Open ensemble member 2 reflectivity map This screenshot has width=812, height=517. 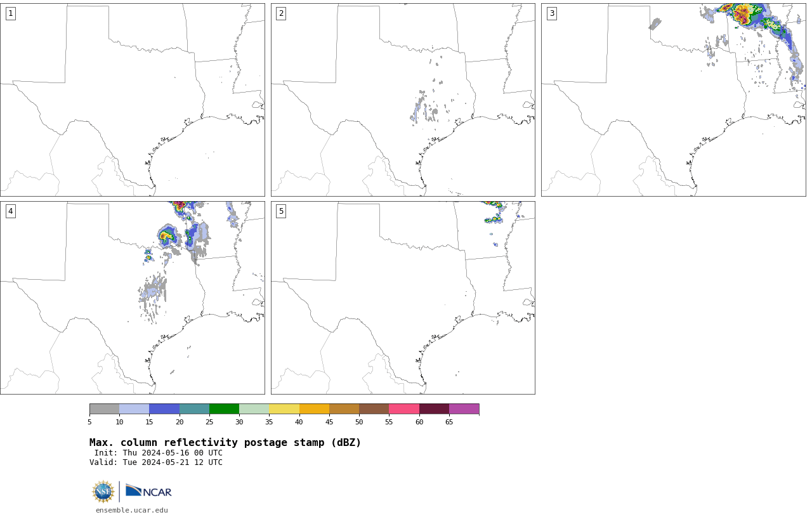403,100
